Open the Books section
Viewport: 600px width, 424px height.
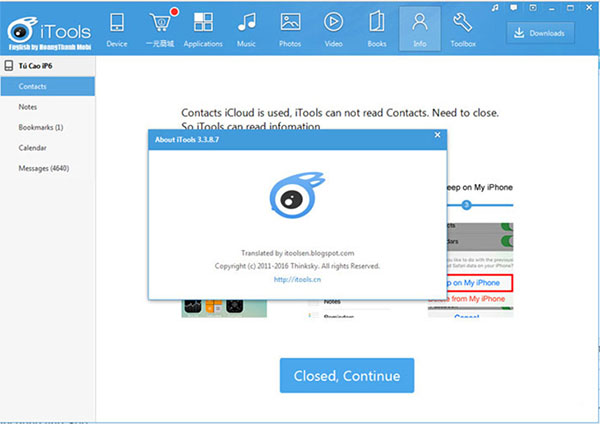(377, 27)
